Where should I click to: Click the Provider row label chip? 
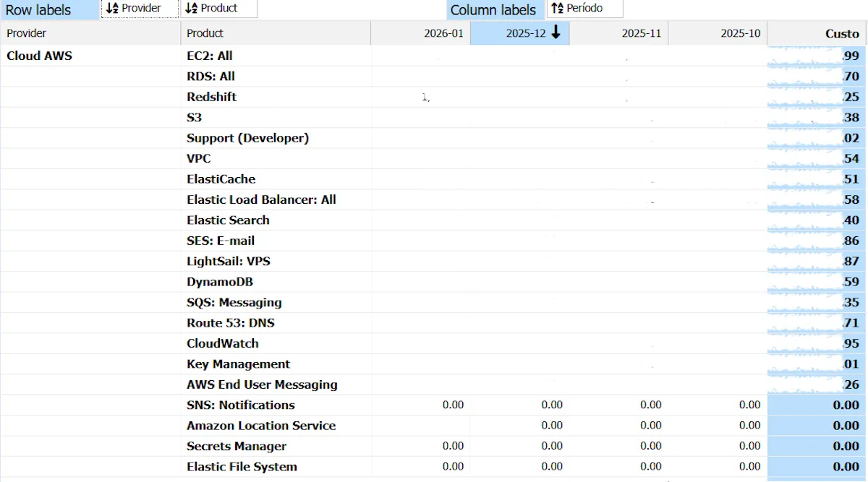click(140, 9)
